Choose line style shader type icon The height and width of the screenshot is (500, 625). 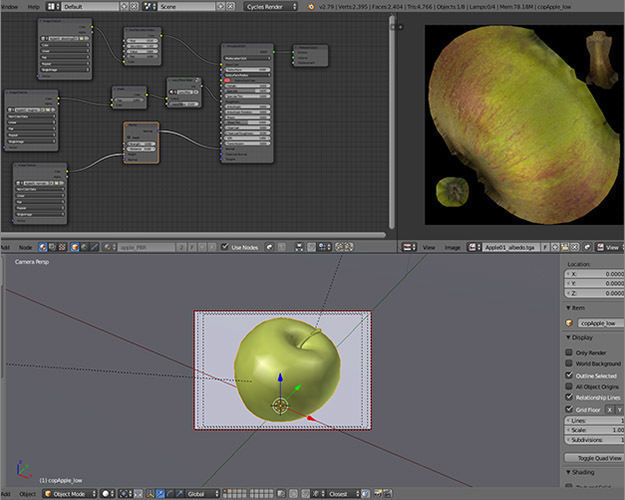point(94,247)
